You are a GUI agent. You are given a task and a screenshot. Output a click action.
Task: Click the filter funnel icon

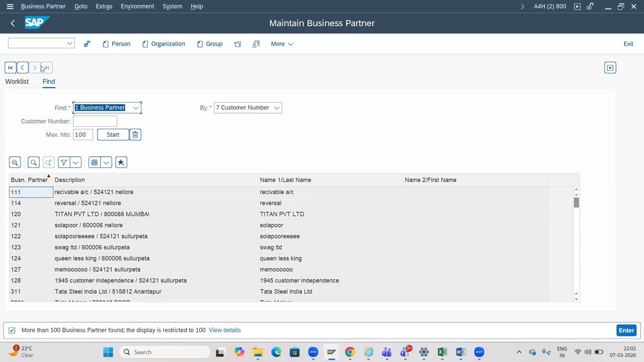click(63, 162)
